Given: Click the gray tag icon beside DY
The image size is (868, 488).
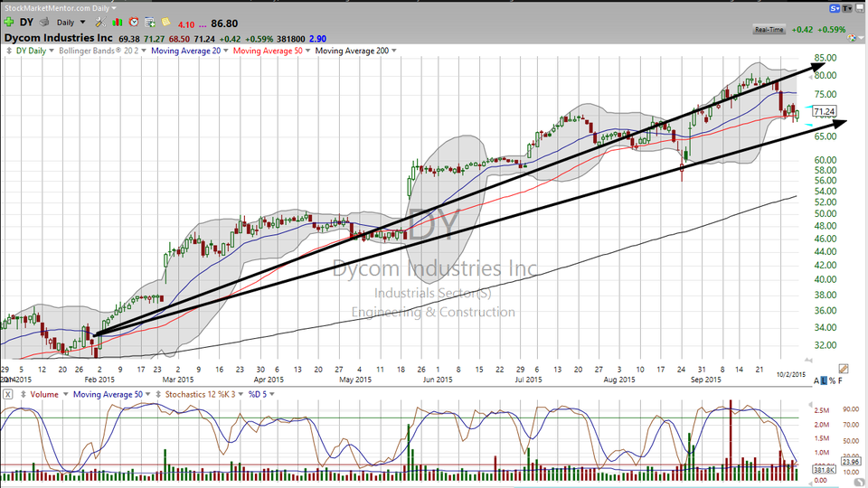Looking at the screenshot, I should tap(44, 23).
